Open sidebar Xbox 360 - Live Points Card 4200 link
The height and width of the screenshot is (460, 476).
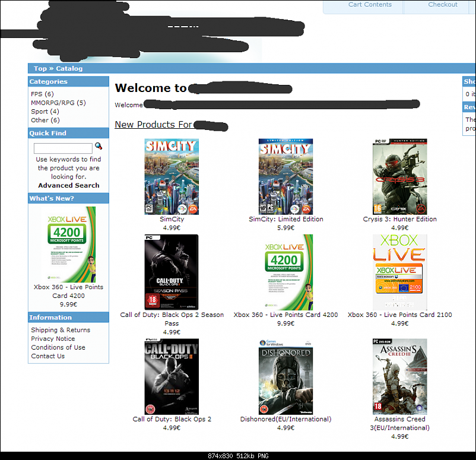69,291
